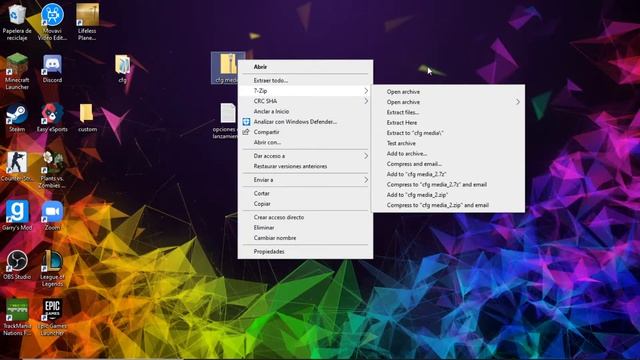
Task: Select the cfg archive folder icon
Action: pos(122,69)
